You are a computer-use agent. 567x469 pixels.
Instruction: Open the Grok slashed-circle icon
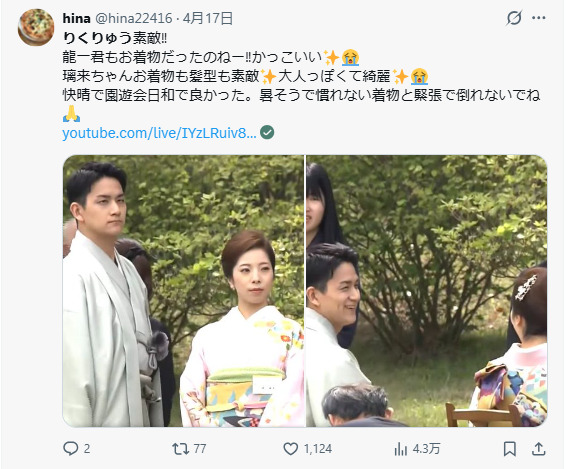tap(514, 18)
